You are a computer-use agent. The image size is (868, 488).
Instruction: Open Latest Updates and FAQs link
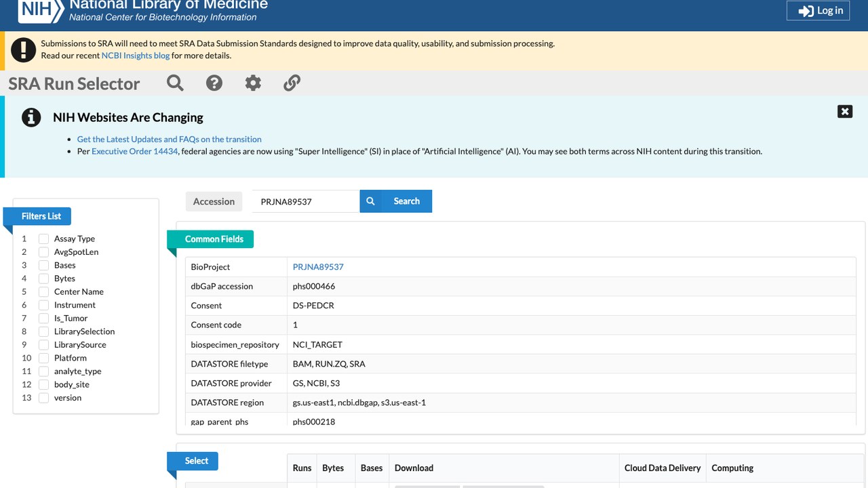tap(170, 139)
